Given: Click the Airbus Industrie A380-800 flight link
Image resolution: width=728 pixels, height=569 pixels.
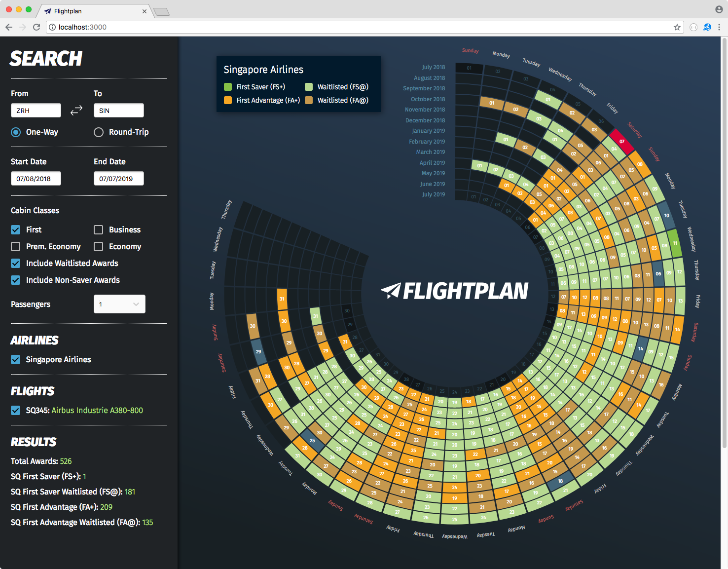Looking at the screenshot, I should [97, 411].
